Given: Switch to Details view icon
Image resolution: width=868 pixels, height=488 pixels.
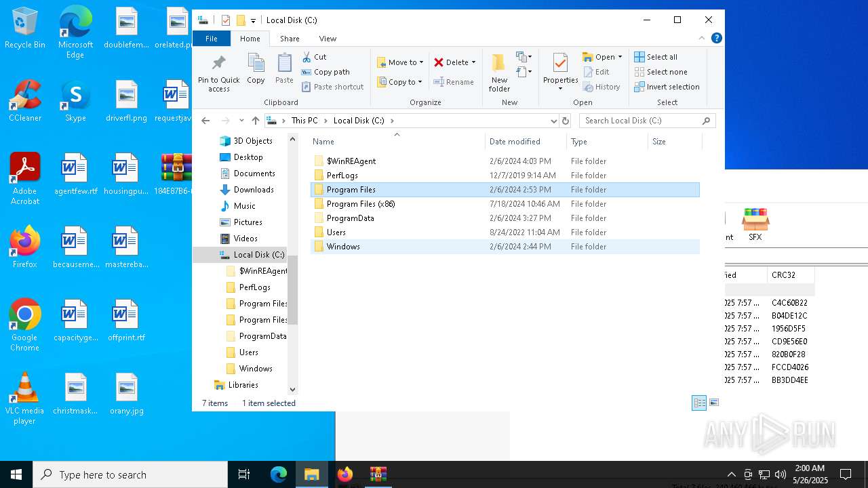Looking at the screenshot, I should pyautogui.click(x=699, y=403).
